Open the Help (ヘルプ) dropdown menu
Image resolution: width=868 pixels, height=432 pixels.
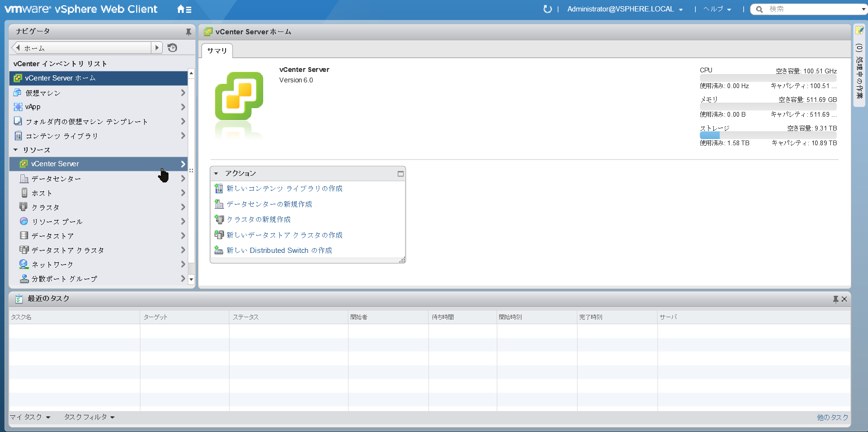[717, 9]
